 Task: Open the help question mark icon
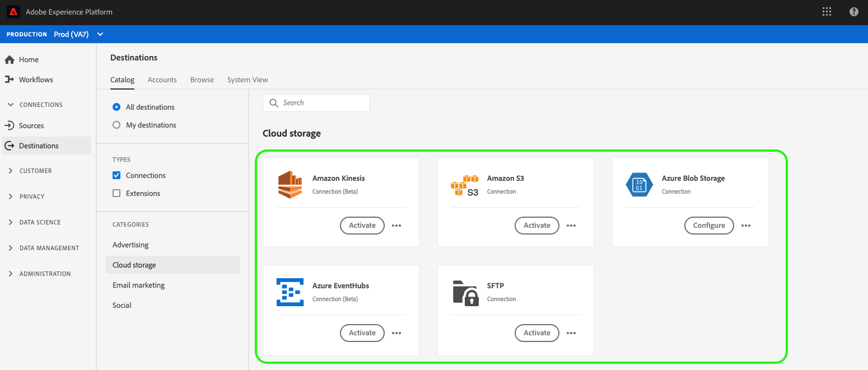854,12
